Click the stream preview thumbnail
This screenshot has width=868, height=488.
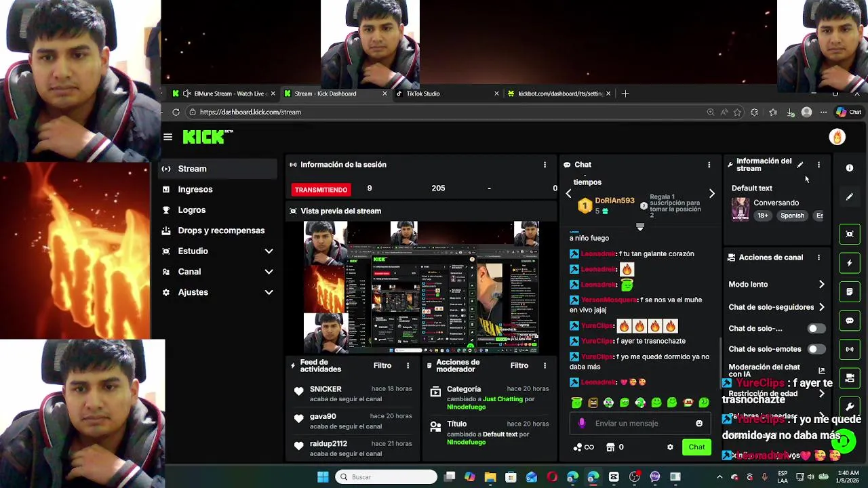click(421, 287)
